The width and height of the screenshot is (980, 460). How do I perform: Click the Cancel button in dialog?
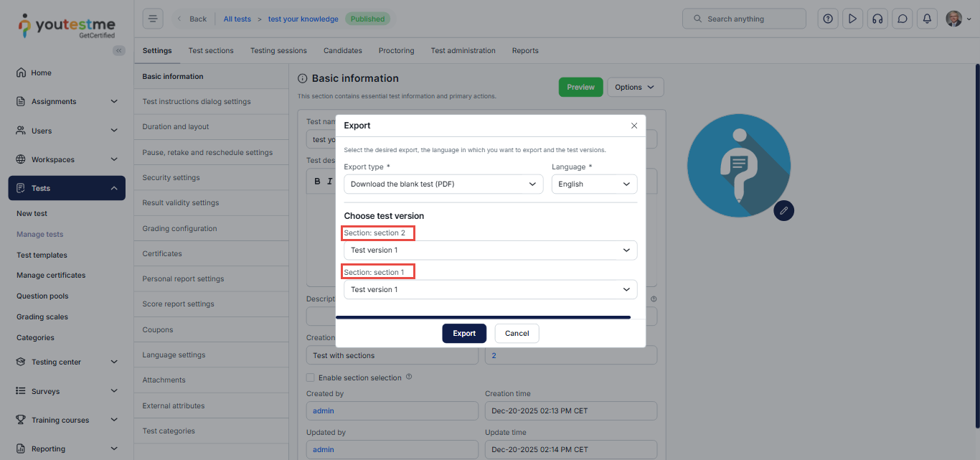tap(517, 334)
